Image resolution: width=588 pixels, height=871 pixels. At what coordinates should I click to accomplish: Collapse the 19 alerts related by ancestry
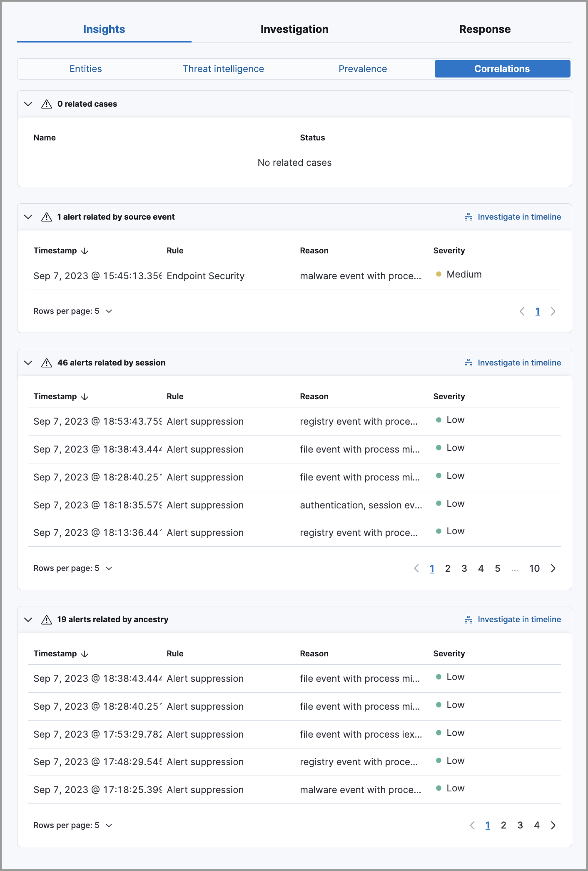[x=28, y=620]
